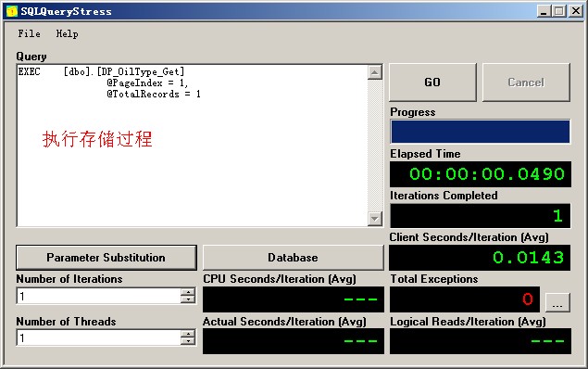Maximize the SQLQueryStress window
This screenshot has height=369, width=588.
[558, 11]
